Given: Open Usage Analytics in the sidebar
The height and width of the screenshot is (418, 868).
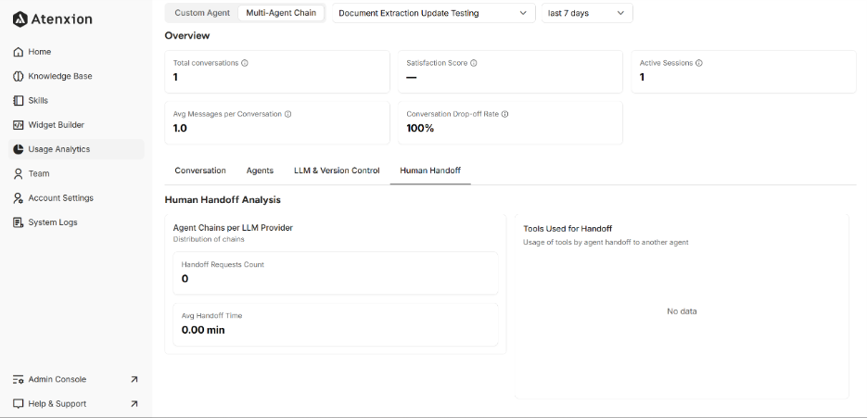Looking at the screenshot, I should (76, 149).
